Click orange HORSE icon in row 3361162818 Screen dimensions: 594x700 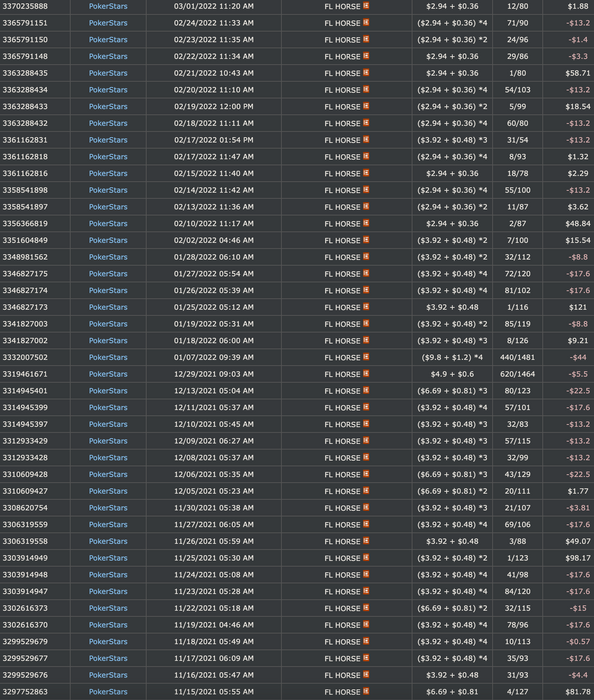[366, 156]
